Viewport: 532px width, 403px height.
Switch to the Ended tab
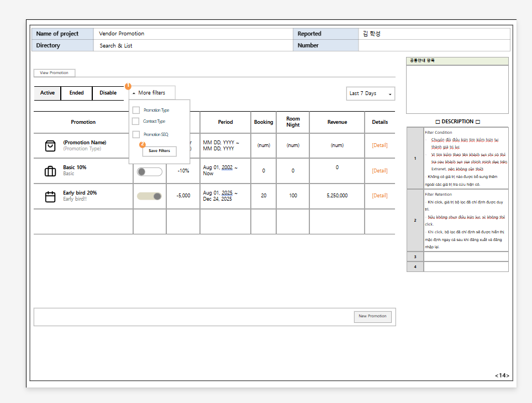(76, 93)
